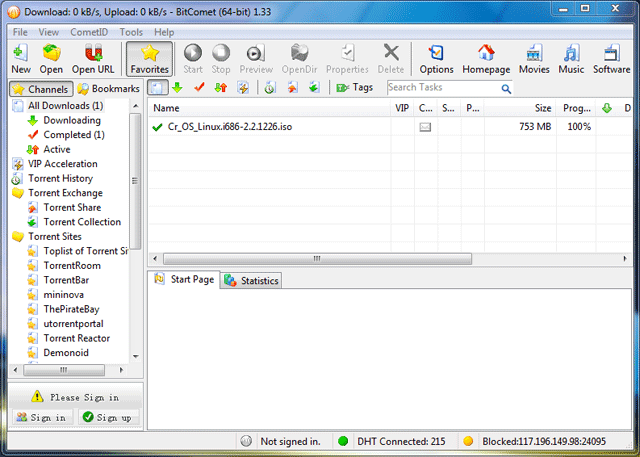Screen dimensions: 640x457
Task: Select Completed (1) in the sidebar
Action: tap(74, 135)
